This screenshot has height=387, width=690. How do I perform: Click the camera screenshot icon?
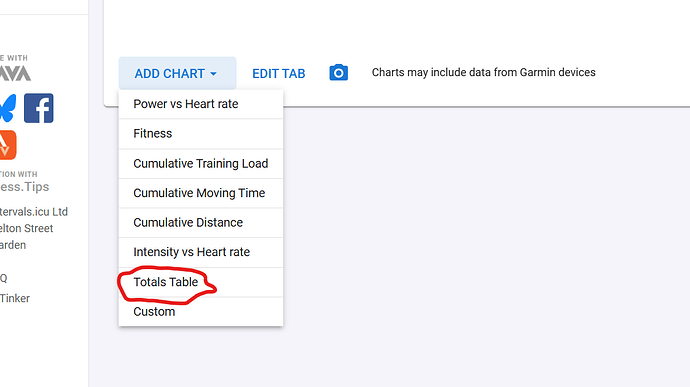[x=338, y=73]
